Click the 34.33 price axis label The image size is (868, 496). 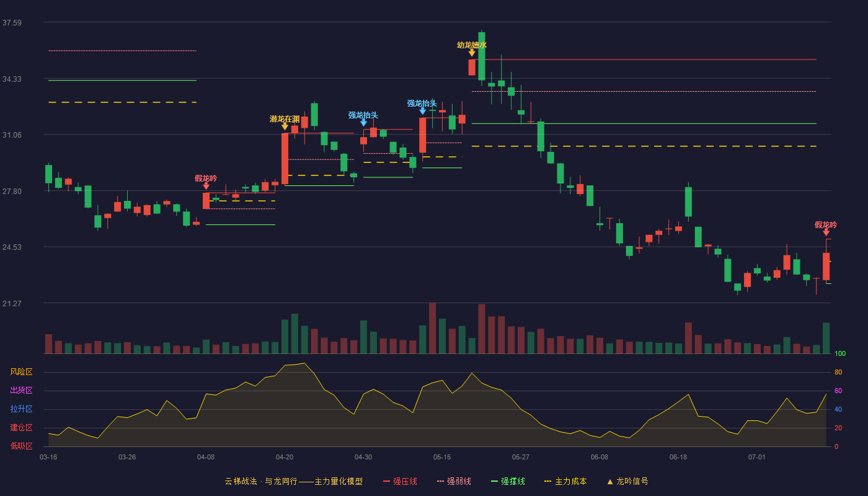pyautogui.click(x=12, y=79)
